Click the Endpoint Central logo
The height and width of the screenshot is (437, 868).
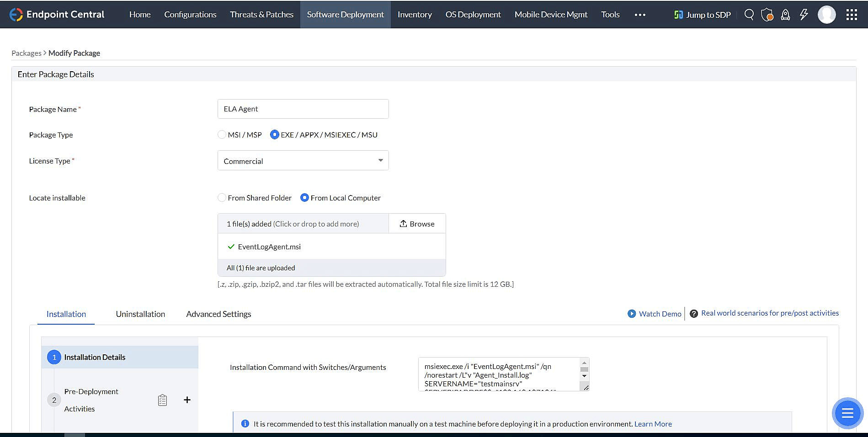click(57, 14)
